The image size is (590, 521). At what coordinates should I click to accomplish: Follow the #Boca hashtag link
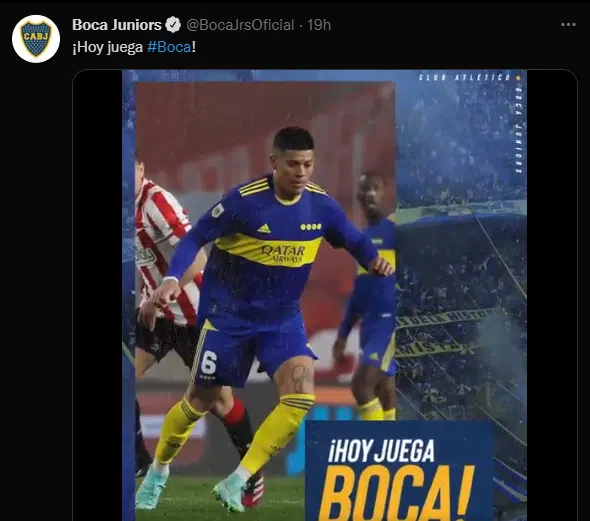pos(169,47)
